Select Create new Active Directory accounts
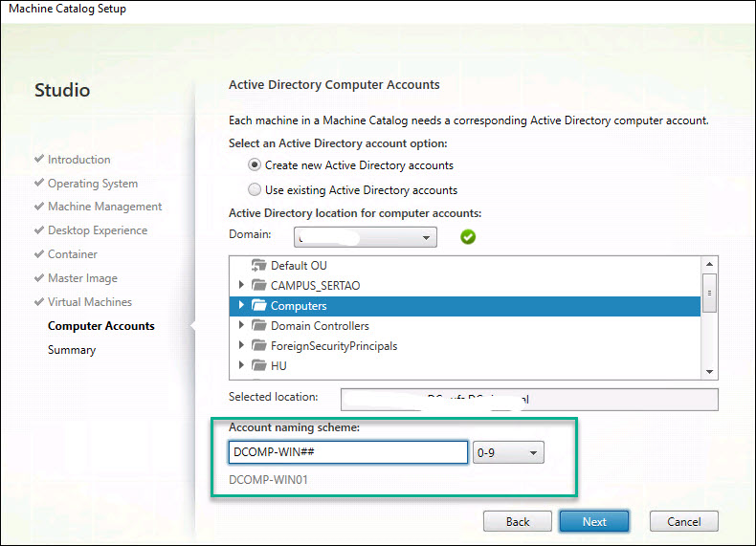 [x=255, y=165]
